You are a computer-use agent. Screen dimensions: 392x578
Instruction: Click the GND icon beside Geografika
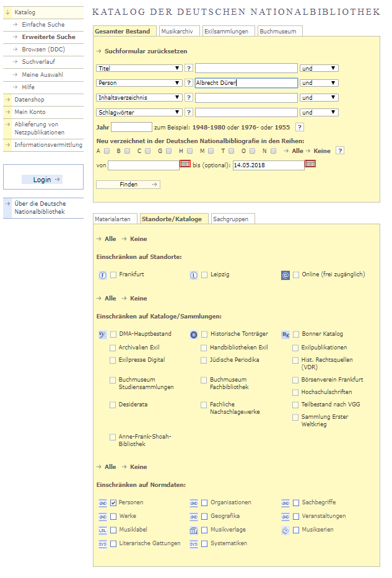194,517
